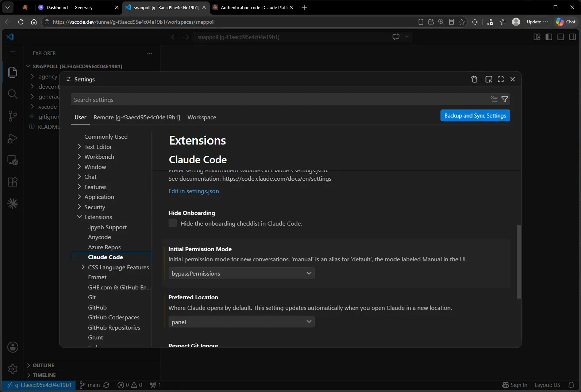
Task: Open the Search view in activity bar
Action: 12,94
